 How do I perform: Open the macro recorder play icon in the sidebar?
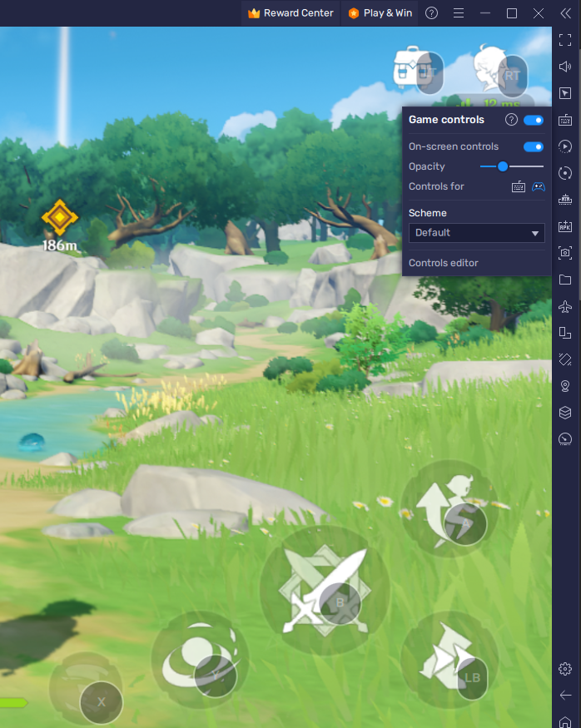565,146
